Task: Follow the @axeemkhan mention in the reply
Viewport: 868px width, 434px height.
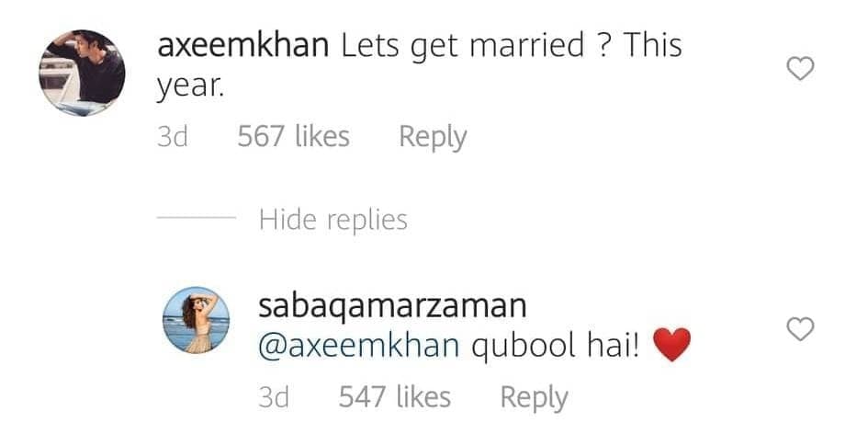Action: coord(359,346)
